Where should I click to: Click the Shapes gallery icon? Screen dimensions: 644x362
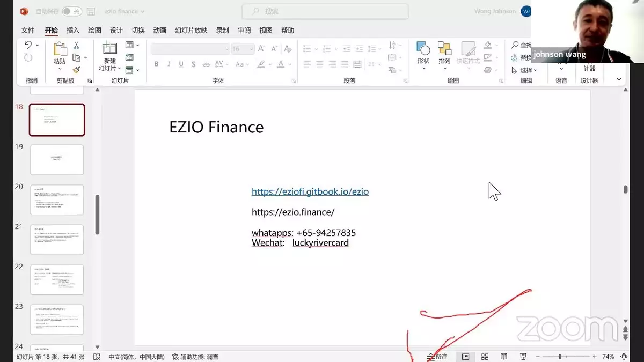pos(423,48)
